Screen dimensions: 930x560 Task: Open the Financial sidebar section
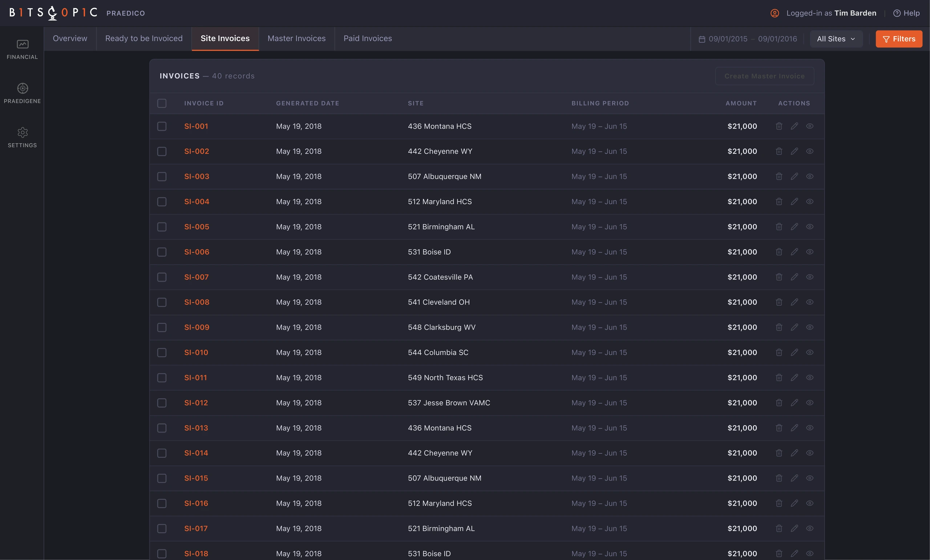(x=22, y=50)
